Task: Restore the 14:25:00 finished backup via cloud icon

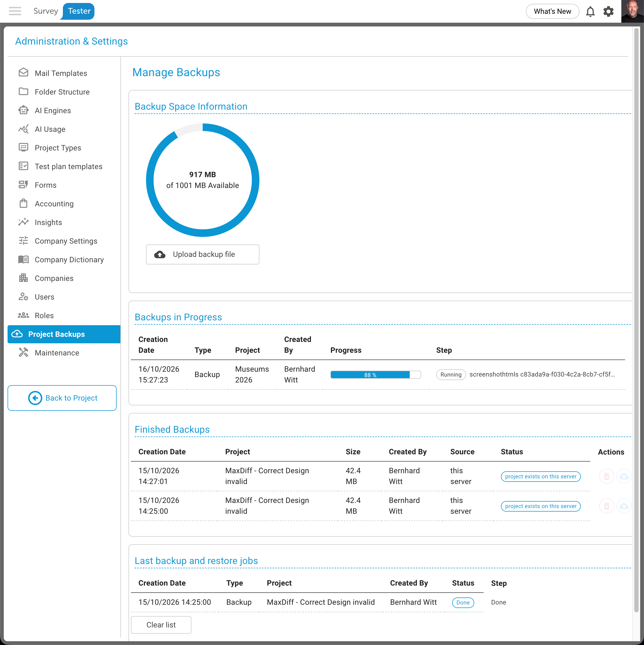Action: (624, 506)
